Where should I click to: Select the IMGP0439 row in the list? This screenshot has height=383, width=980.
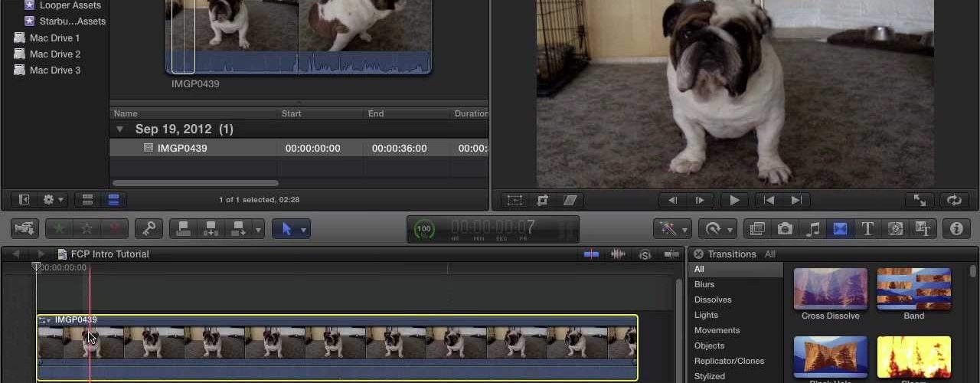(299, 148)
